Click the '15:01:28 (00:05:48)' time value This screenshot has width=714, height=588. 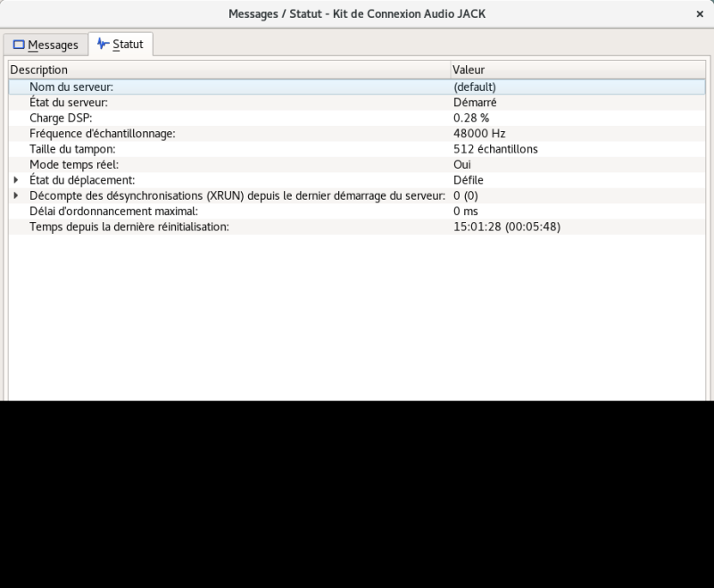[507, 227]
